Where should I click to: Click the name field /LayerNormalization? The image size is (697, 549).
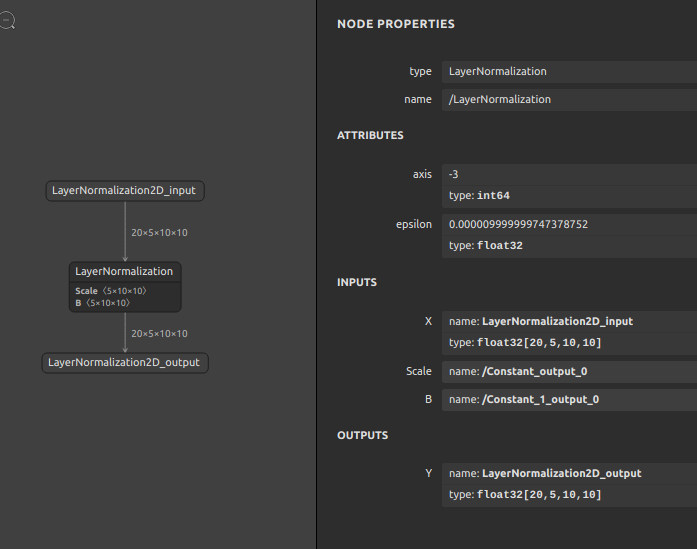569,100
